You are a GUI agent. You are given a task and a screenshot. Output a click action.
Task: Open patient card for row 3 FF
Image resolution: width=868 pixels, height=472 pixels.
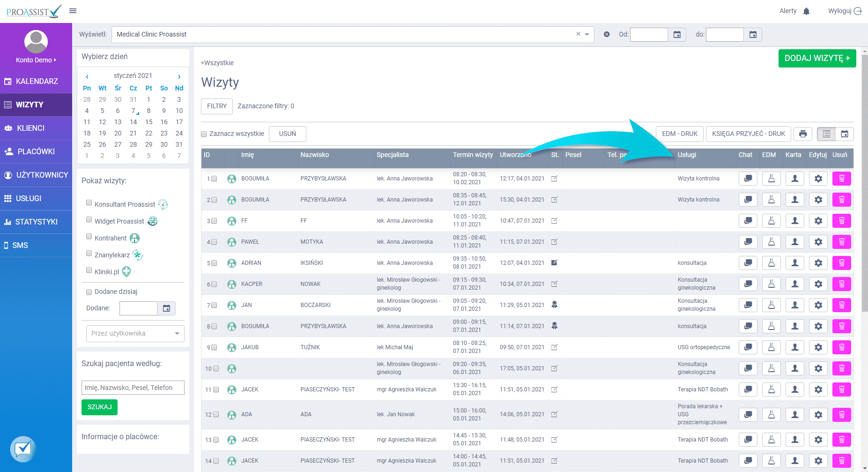coord(795,221)
